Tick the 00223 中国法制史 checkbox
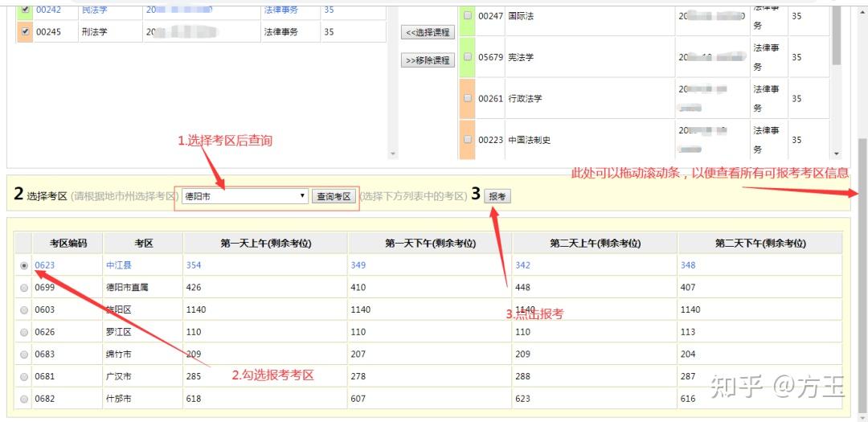Screen dimensions: 868x422 tap(468, 140)
